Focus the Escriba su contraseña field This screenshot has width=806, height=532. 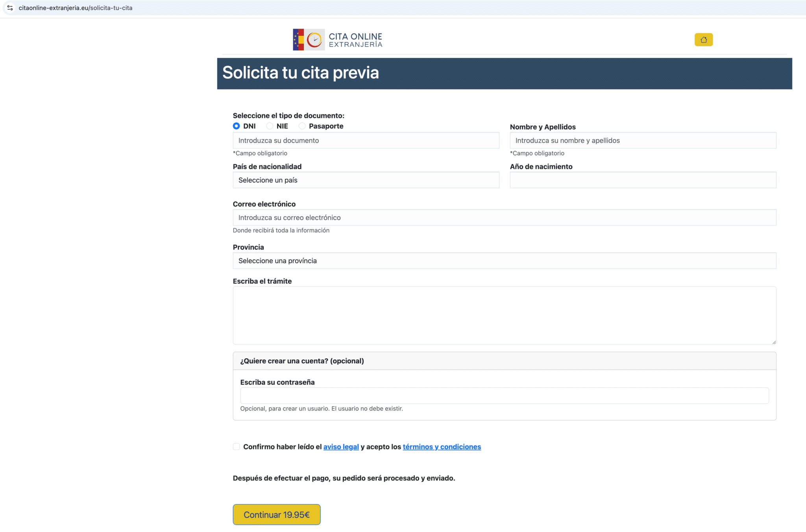coord(504,396)
